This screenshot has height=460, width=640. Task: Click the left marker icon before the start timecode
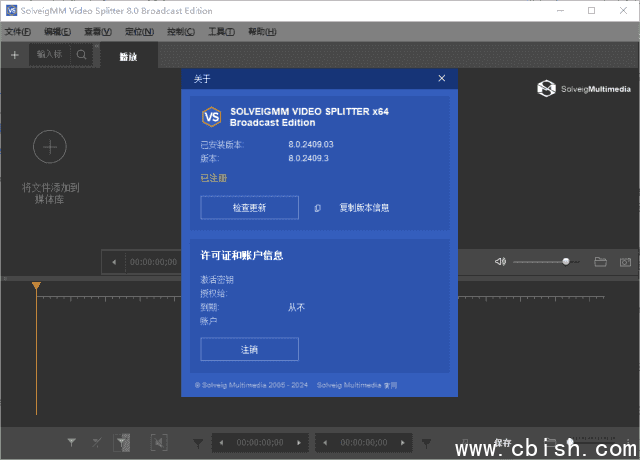pos(198,443)
